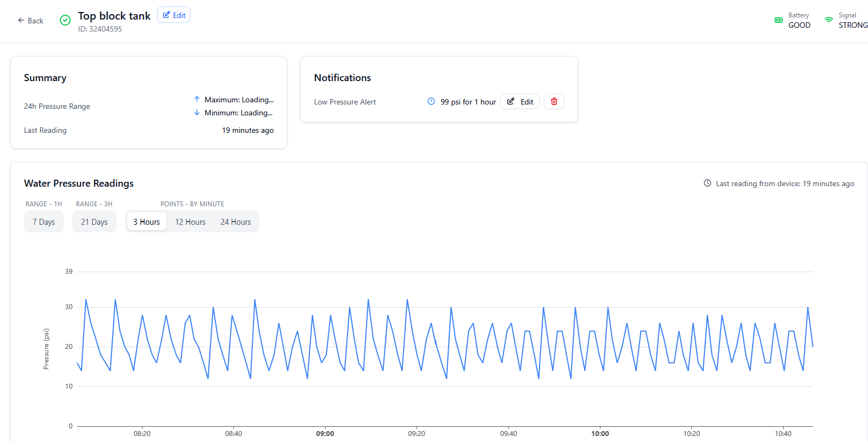Image resolution: width=868 pixels, height=442 pixels.
Task: Click the Summary card heading
Action: click(45, 78)
